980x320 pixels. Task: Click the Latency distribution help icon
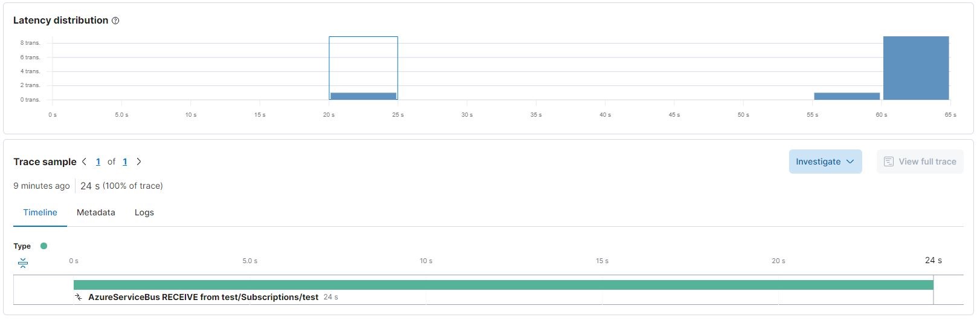[x=115, y=21]
